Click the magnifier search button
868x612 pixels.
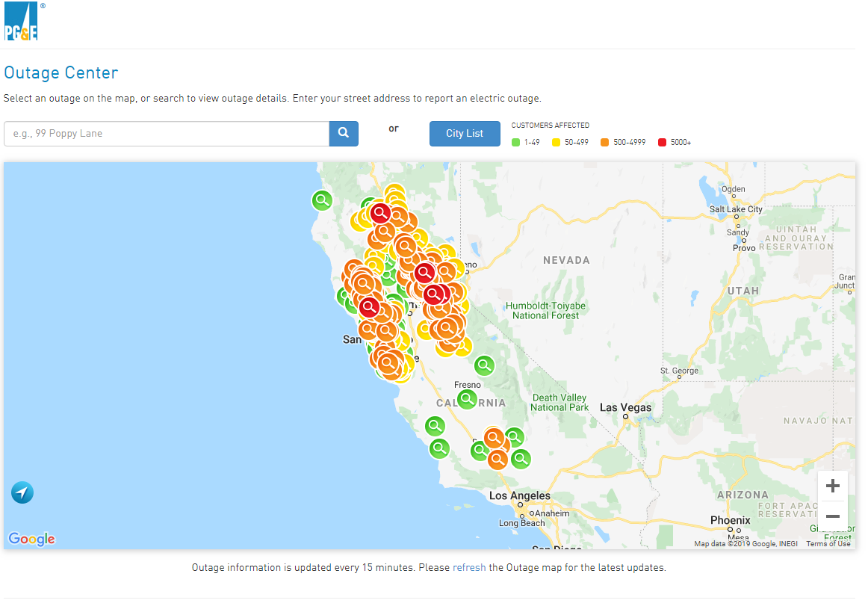click(344, 134)
